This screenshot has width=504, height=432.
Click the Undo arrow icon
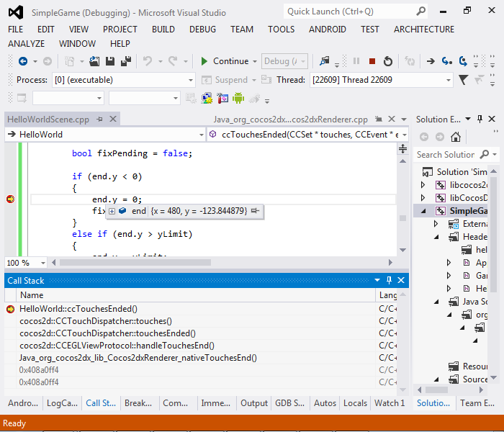[x=148, y=61]
